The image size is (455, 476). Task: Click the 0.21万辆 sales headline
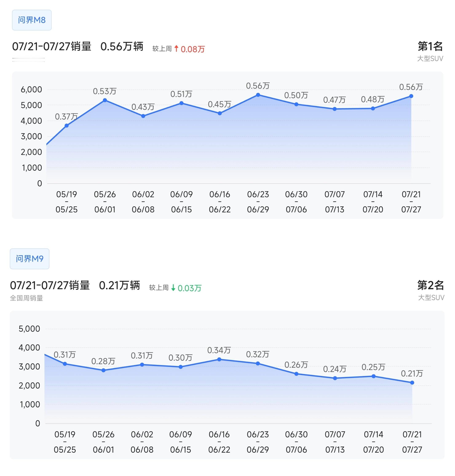(120, 285)
